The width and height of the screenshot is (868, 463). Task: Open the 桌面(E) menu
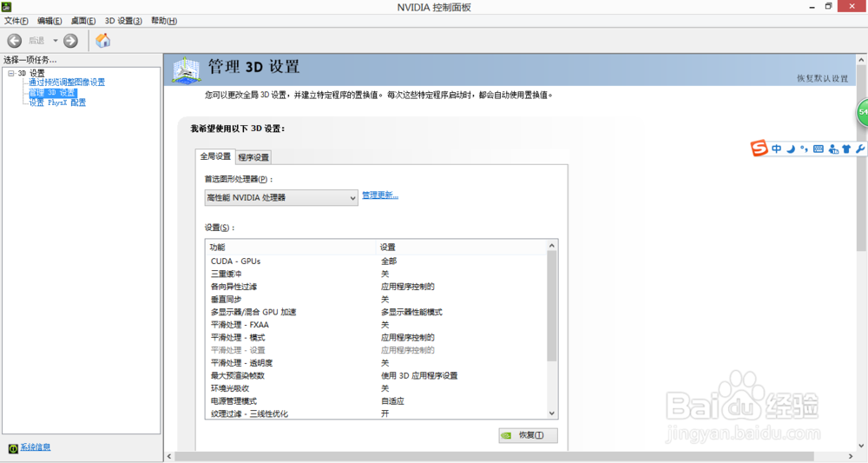83,21
